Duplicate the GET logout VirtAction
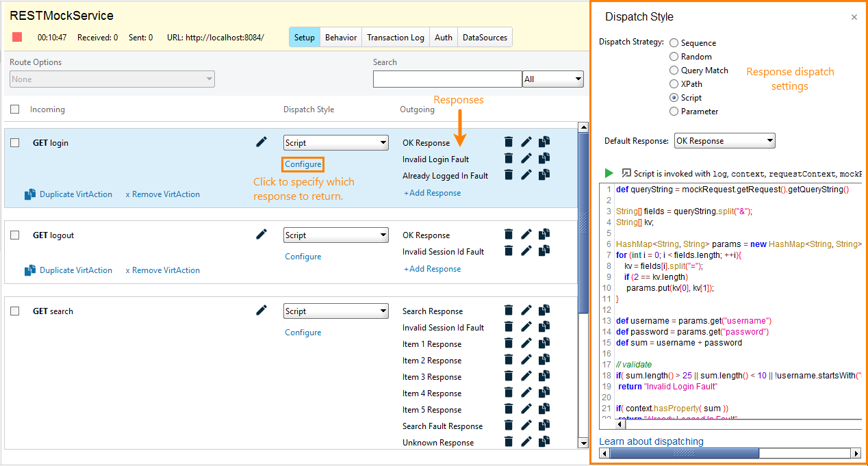This screenshot has height=466, width=868. click(x=68, y=270)
